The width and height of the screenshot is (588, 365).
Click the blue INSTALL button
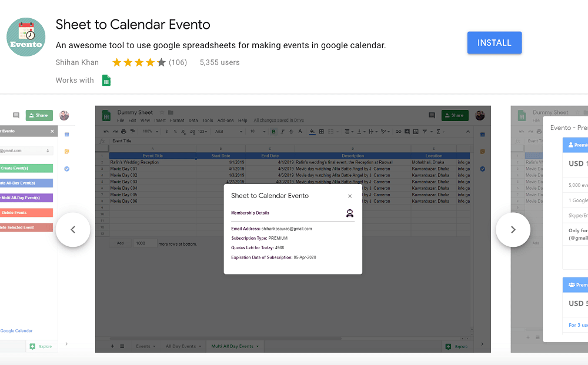pos(495,43)
